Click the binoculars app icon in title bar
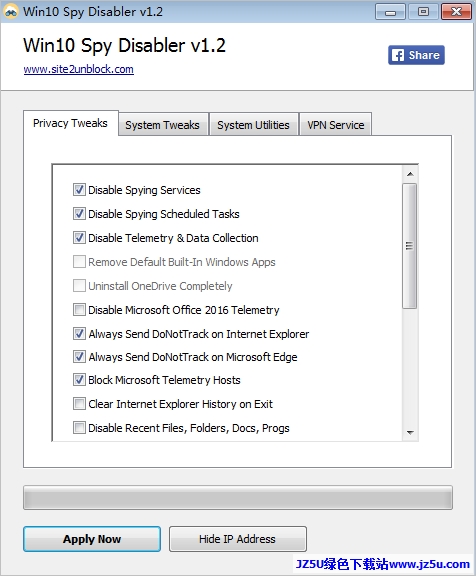476x576 pixels. 11,11
